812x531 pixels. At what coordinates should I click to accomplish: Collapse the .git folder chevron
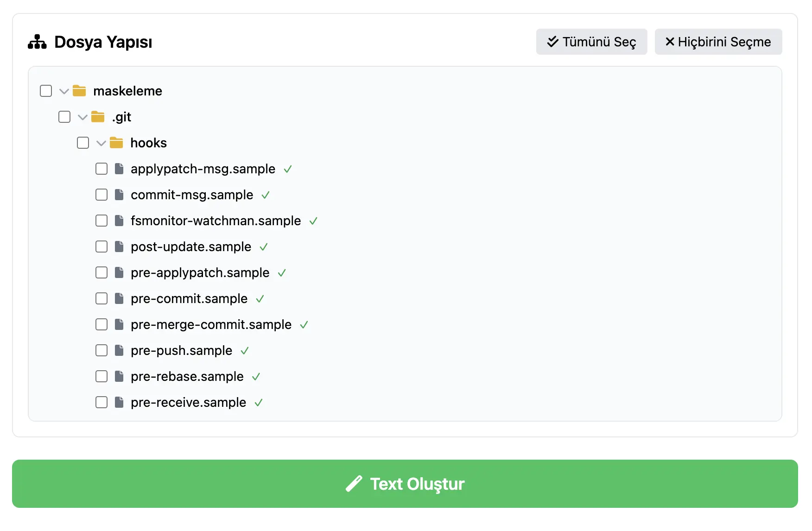(82, 117)
